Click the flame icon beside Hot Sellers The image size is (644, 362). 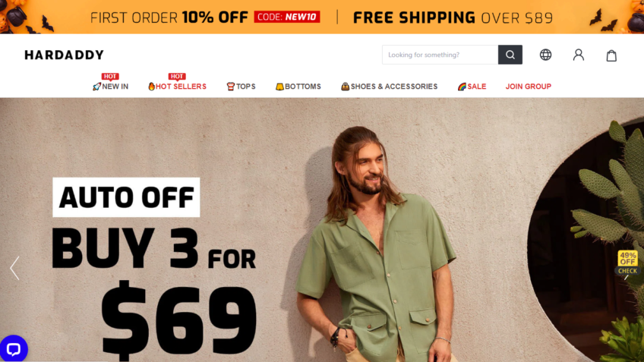click(152, 87)
